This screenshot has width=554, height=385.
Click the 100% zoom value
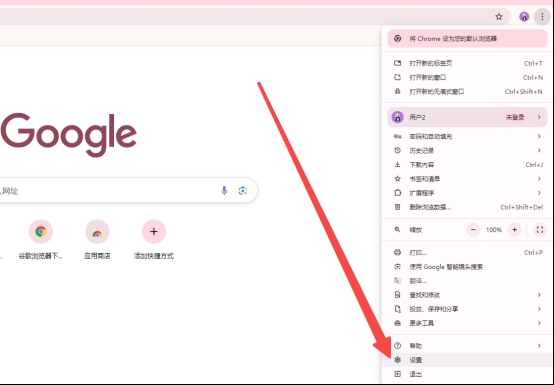pos(494,230)
